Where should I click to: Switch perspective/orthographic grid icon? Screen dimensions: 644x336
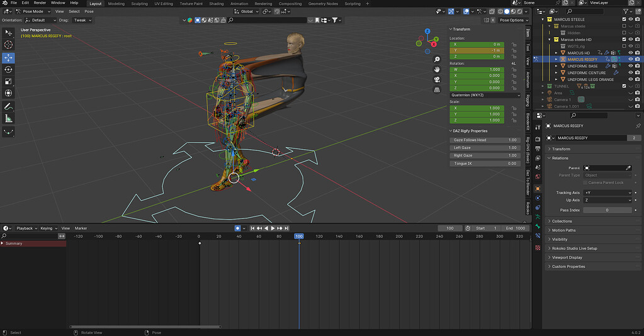pos(437,89)
